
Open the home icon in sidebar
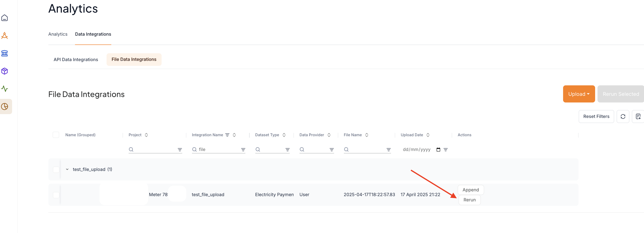click(x=5, y=18)
